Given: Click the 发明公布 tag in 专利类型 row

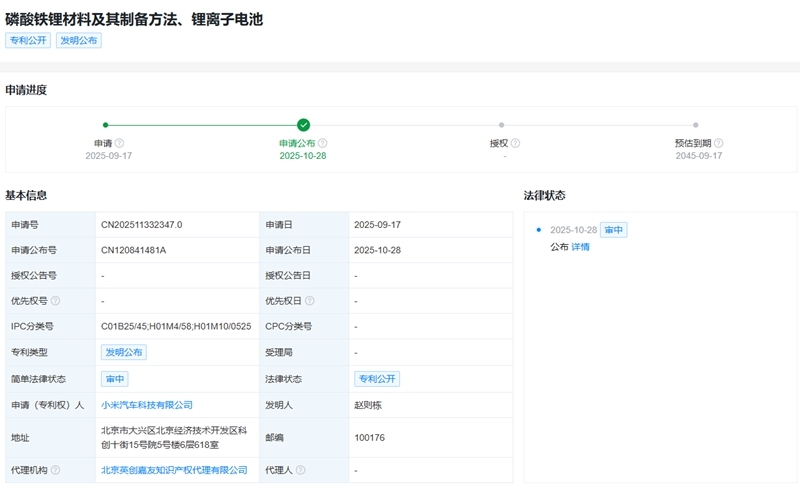Looking at the screenshot, I should click(x=124, y=352).
